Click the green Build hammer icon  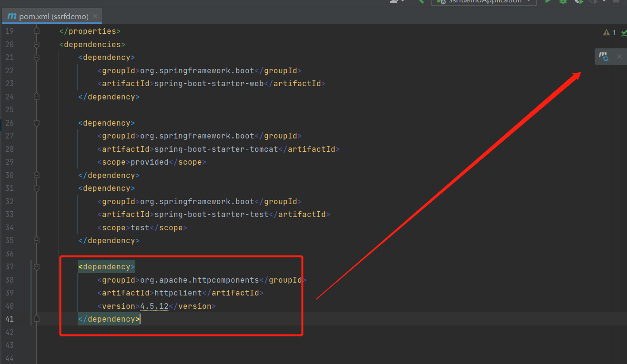click(421, 1)
